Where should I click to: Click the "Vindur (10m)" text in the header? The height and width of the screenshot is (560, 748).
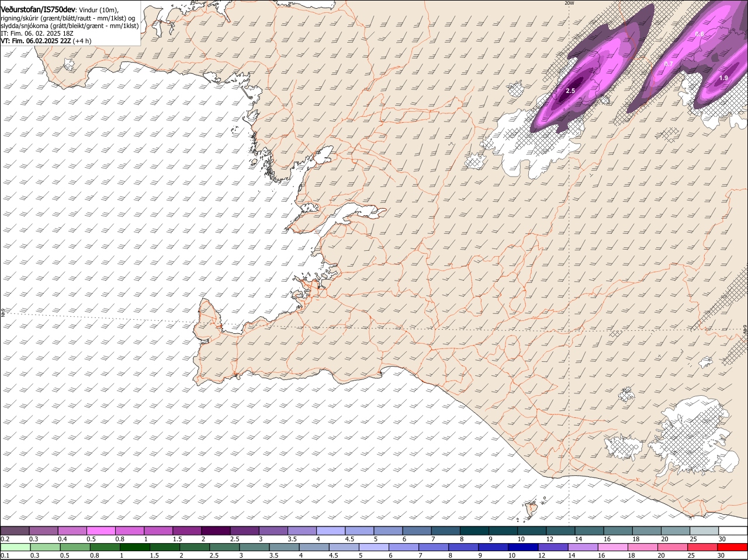99,11
